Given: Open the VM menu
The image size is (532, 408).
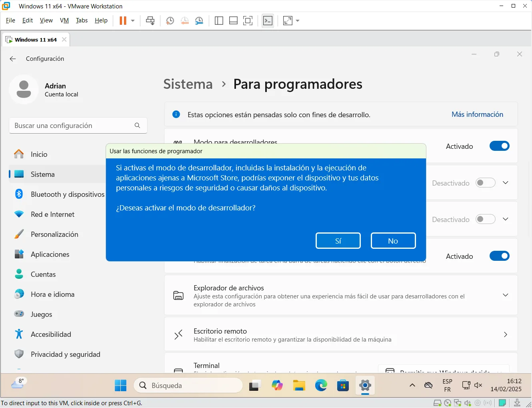Looking at the screenshot, I should click(64, 20).
